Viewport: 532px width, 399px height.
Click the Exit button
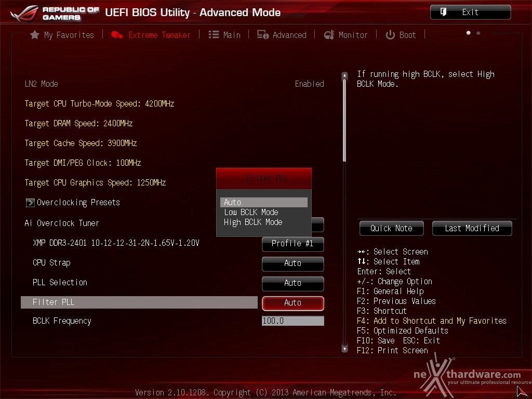471,12
